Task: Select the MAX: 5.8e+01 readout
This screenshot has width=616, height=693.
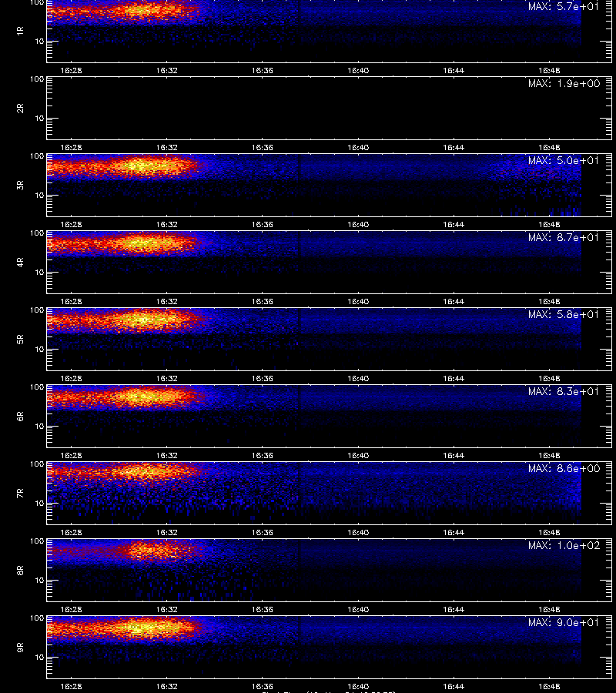Action: [x=564, y=314]
